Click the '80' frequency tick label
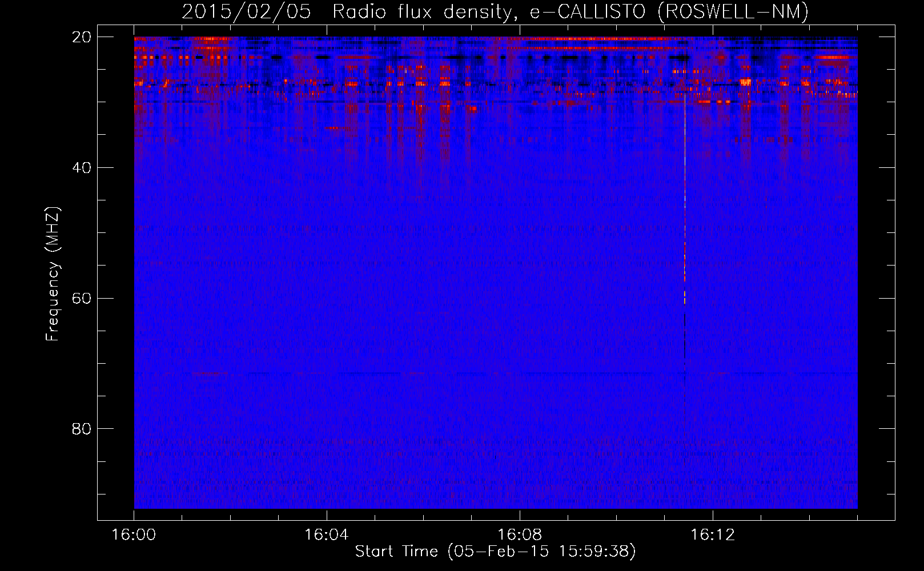This screenshot has width=924, height=571. pyautogui.click(x=82, y=429)
